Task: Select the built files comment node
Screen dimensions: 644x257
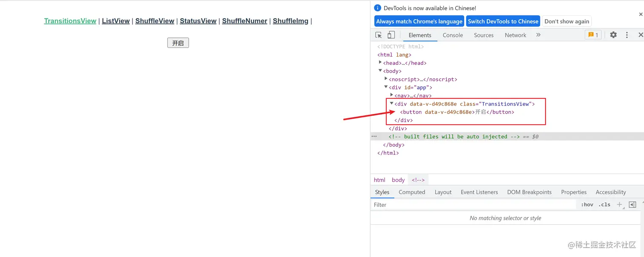Action: pos(454,137)
